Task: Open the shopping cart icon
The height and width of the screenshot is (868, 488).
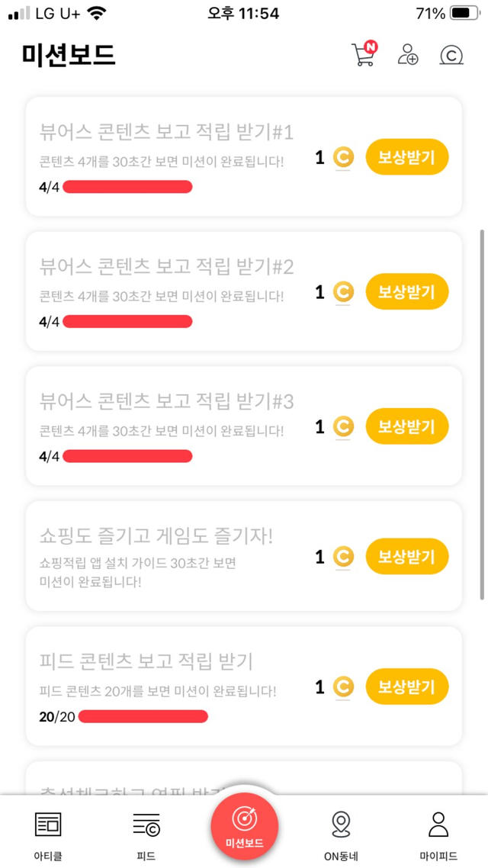Action: pos(364,55)
